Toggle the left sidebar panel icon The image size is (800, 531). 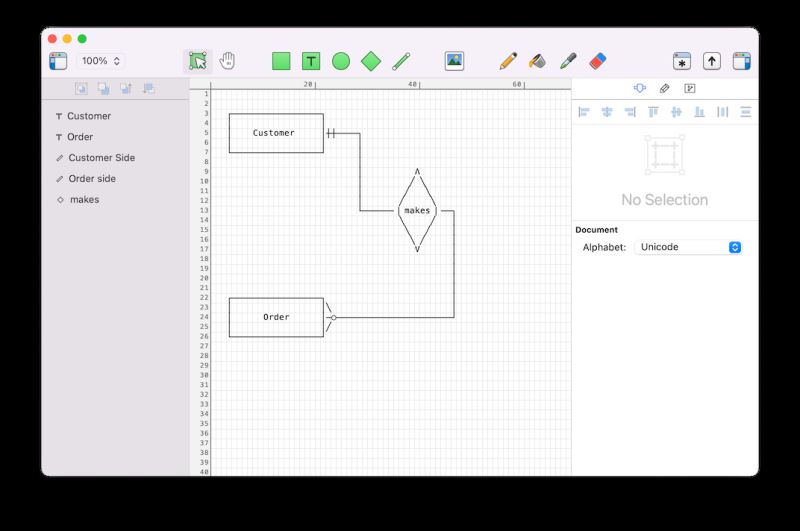(58, 61)
